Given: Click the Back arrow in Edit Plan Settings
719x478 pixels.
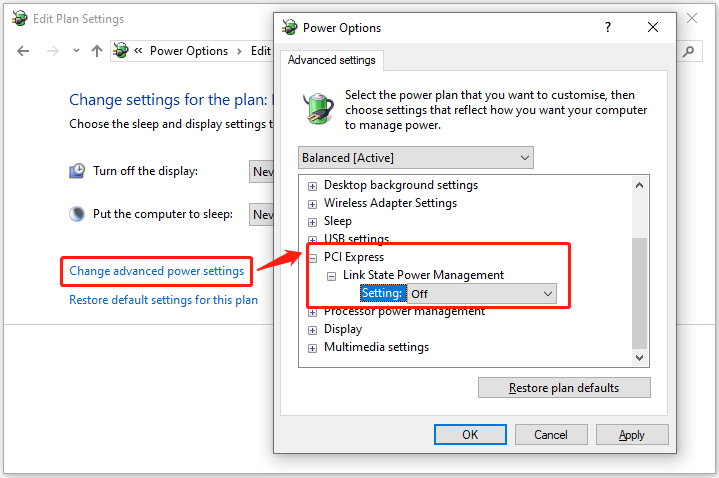Looking at the screenshot, I should tap(23, 51).
